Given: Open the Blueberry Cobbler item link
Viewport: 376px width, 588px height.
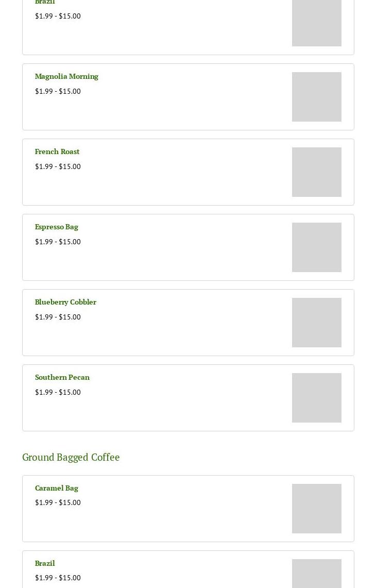Looking at the screenshot, I should pyautogui.click(x=65, y=302).
